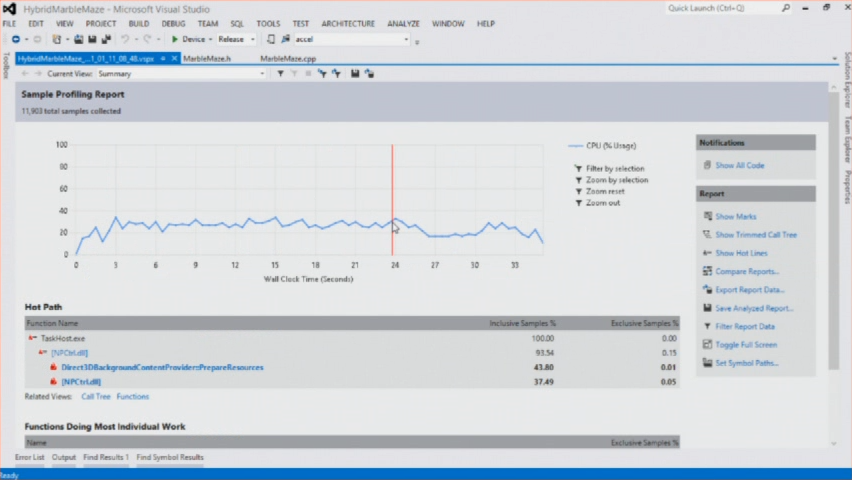This screenshot has height=480, width=852.
Task: Open the ANALYZE menu
Action: point(403,23)
